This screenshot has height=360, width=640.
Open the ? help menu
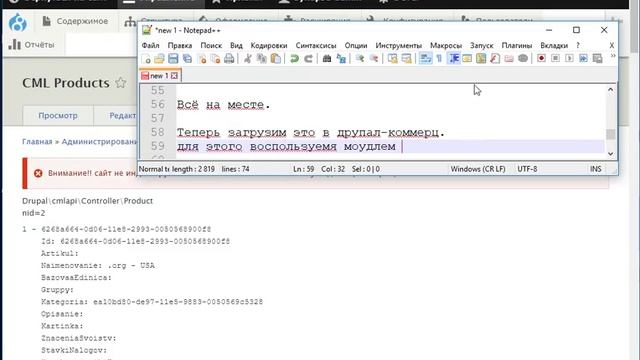(578, 45)
